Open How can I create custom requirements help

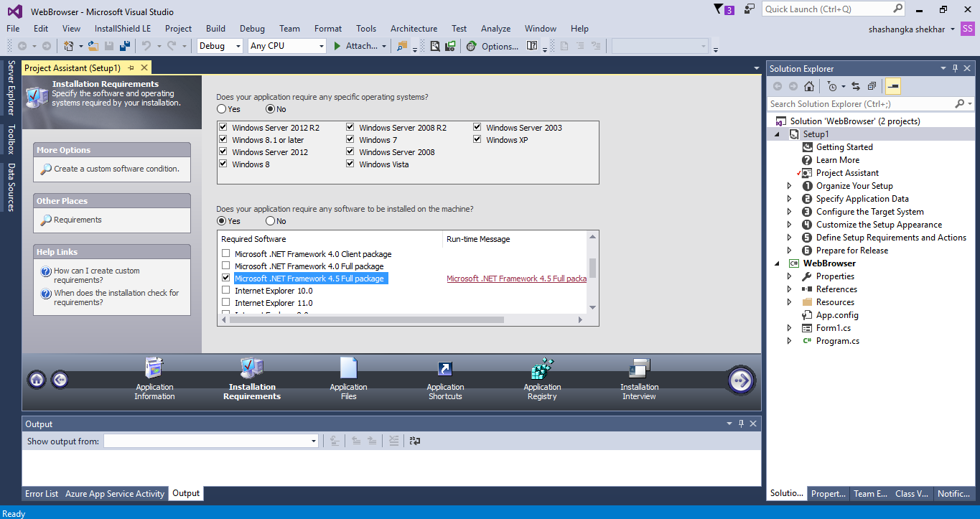pyautogui.click(x=97, y=276)
